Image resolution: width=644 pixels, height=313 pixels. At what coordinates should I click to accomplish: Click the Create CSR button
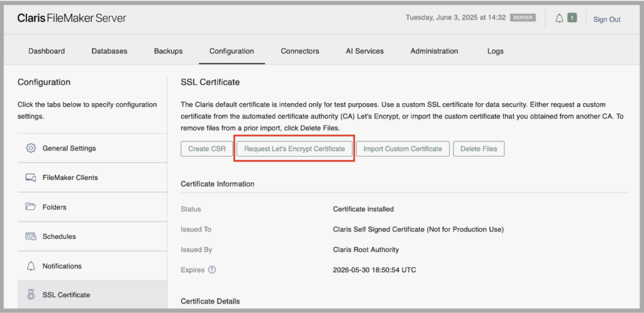pos(207,149)
